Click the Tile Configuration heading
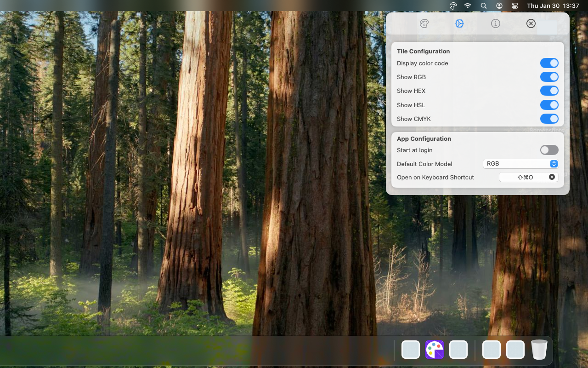 click(x=423, y=51)
